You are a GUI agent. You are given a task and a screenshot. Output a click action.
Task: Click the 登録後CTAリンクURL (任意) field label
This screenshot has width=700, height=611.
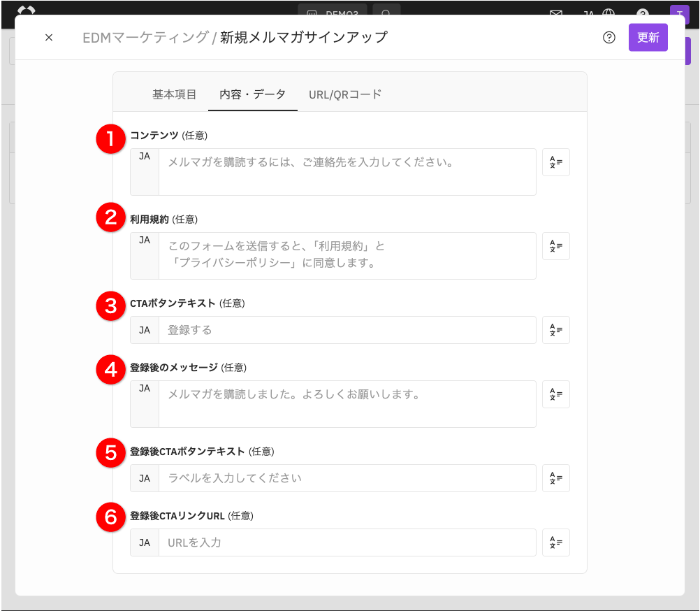(192, 516)
